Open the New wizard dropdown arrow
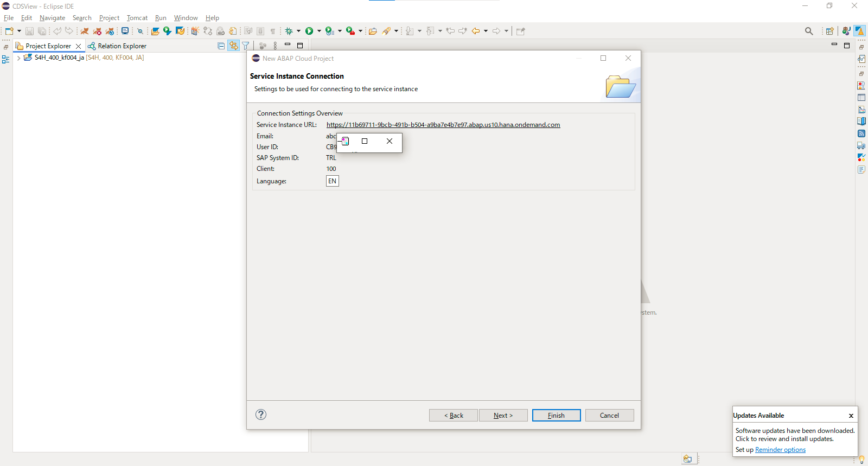 click(19, 31)
